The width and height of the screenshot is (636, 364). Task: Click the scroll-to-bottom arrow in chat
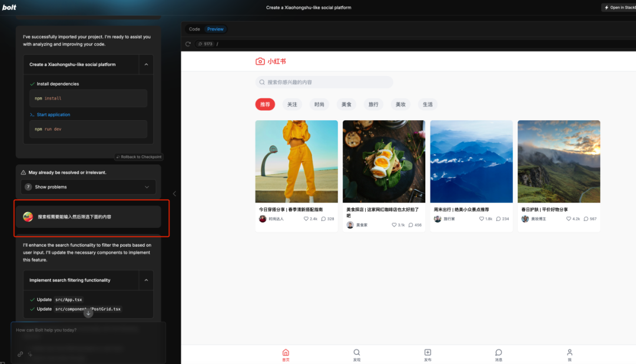click(x=88, y=313)
